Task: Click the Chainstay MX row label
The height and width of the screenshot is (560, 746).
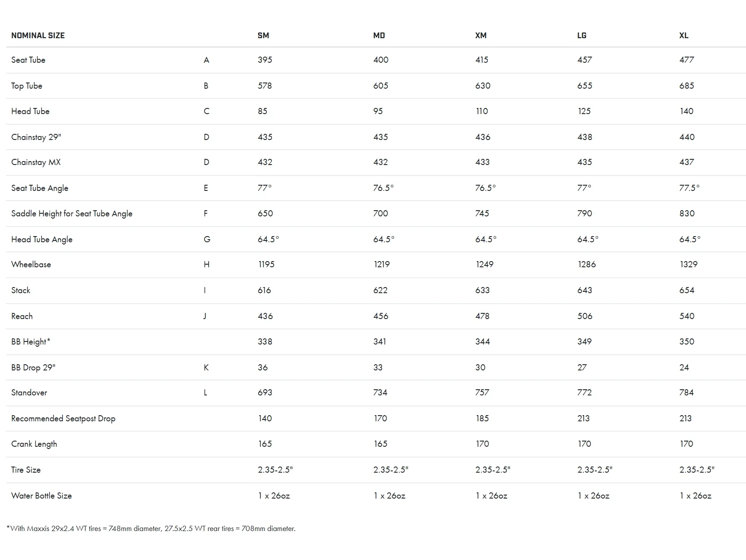Action: pyautogui.click(x=36, y=162)
